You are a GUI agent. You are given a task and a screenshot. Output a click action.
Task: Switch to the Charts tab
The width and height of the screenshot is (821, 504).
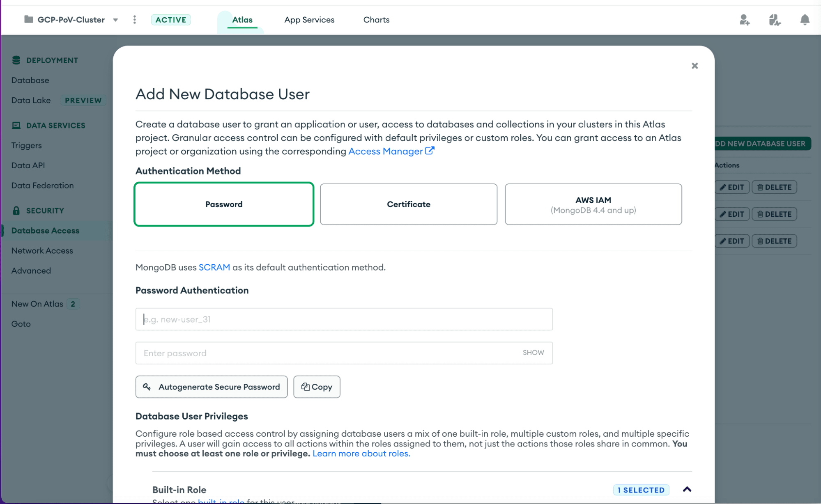pyautogui.click(x=376, y=20)
